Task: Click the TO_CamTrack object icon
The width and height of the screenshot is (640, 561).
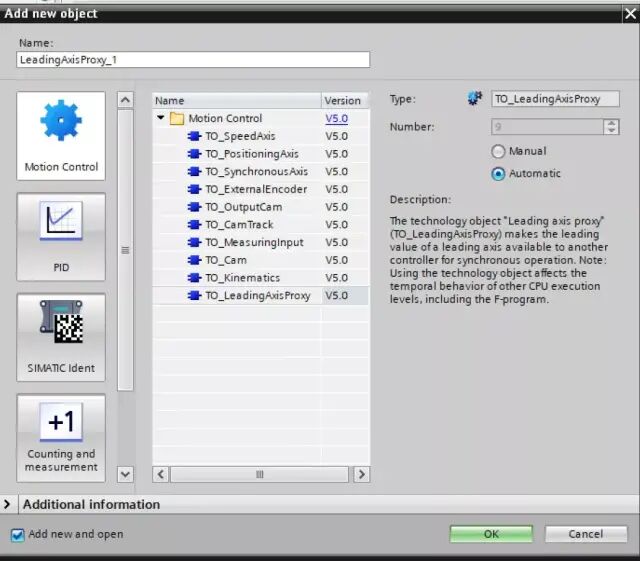Action: click(x=194, y=225)
